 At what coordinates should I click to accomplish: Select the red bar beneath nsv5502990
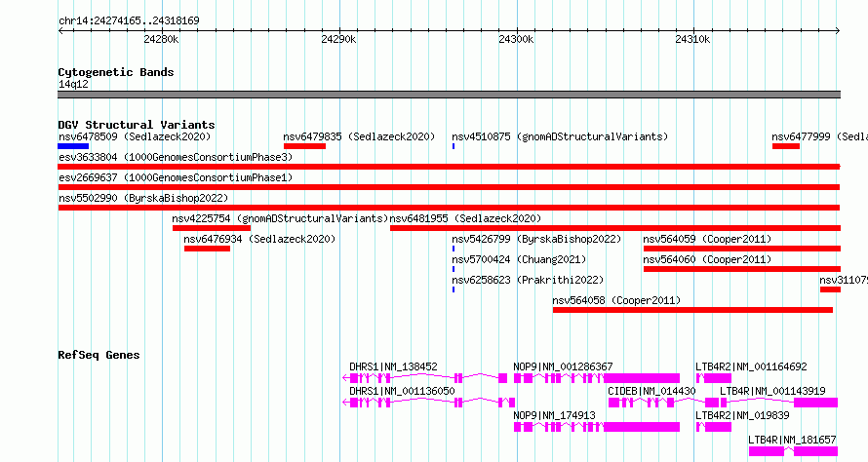[x=449, y=208]
